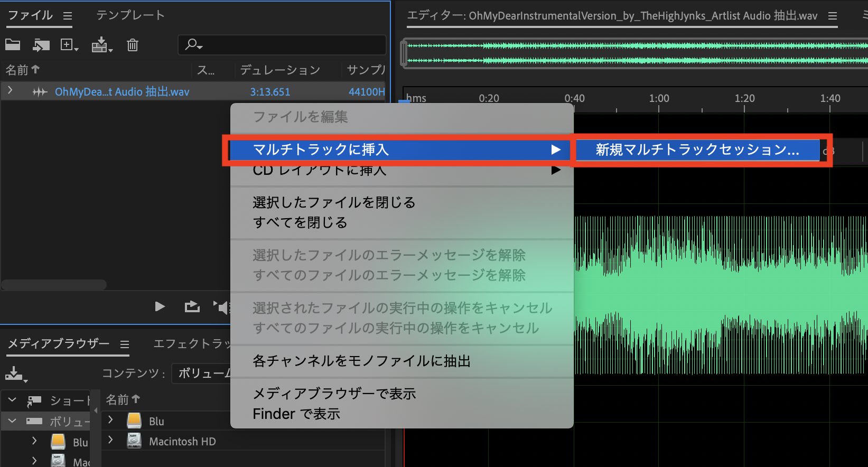Click the duration value 3:13.651

(270, 92)
